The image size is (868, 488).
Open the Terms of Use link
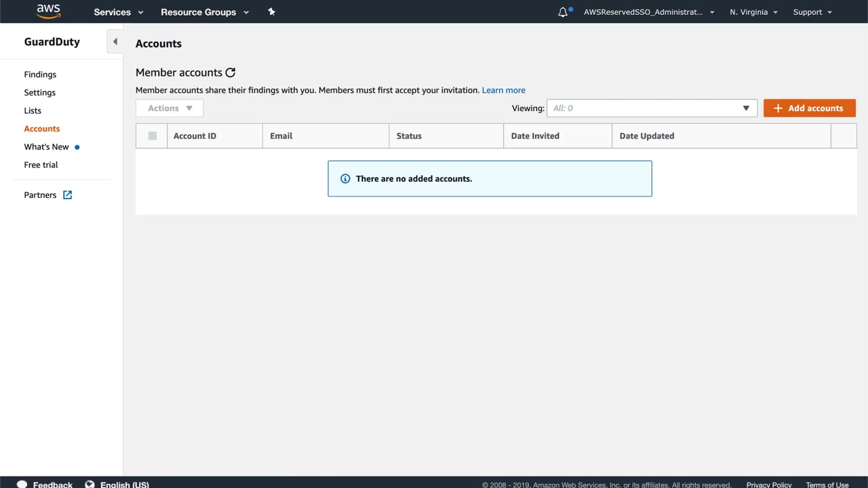(x=827, y=485)
